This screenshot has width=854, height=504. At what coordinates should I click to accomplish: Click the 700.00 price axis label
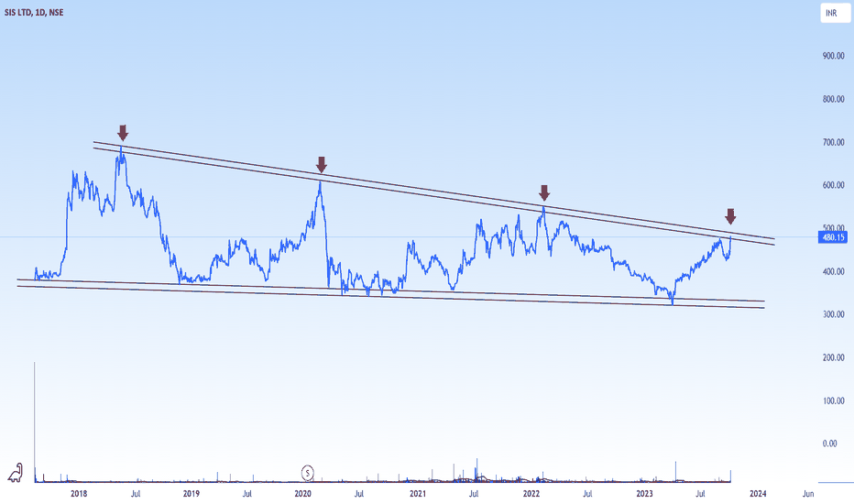click(833, 142)
